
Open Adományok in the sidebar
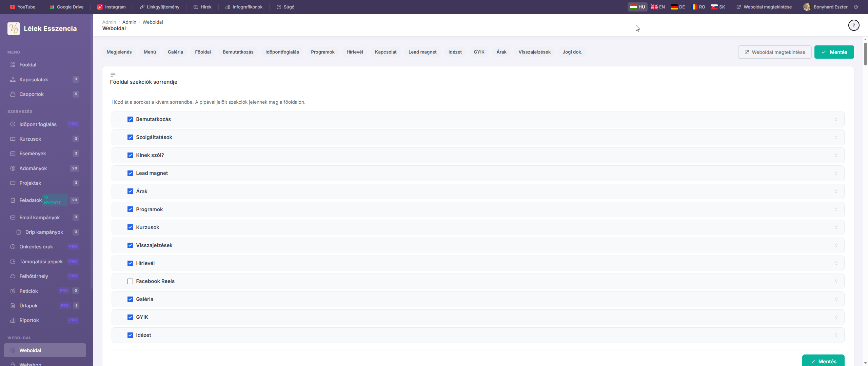(x=45, y=168)
